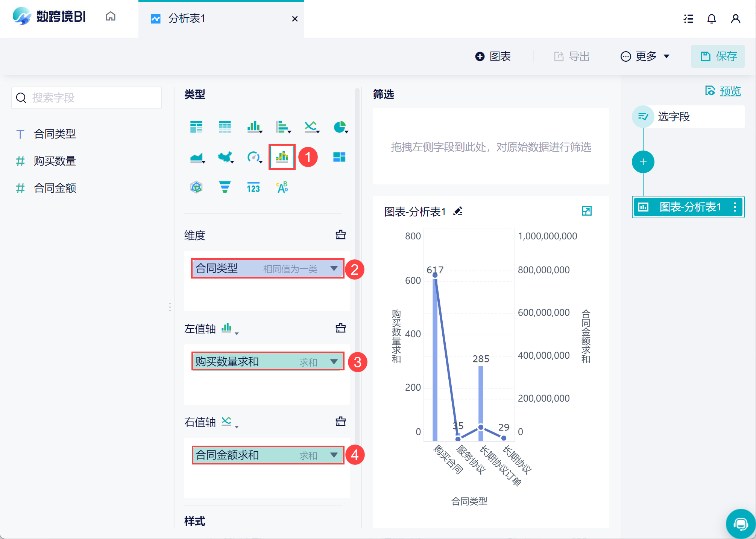Open the 购买数量求和 aggregation dropdown
The width and height of the screenshot is (756, 539).
[x=334, y=362]
